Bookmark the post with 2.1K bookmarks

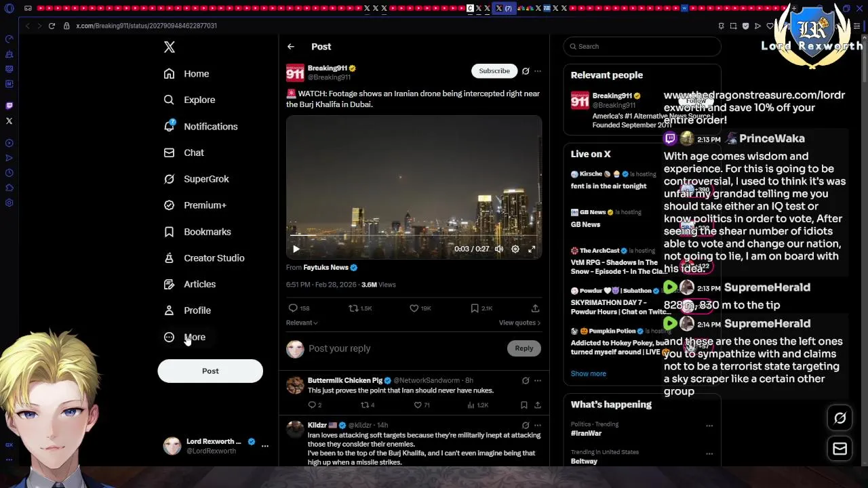tap(481, 308)
